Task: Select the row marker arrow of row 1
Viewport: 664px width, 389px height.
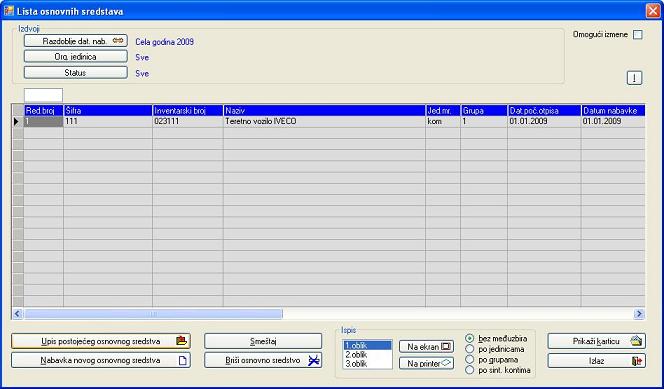Action: [17, 121]
